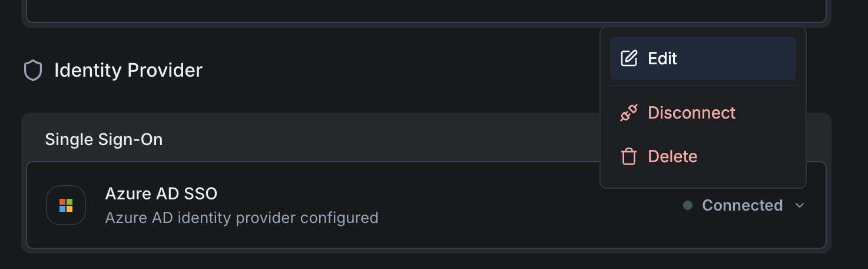The height and width of the screenshot is (269, 868).
Task: Click the empty area right of Delete label
Action: click(x=748, y=156)
